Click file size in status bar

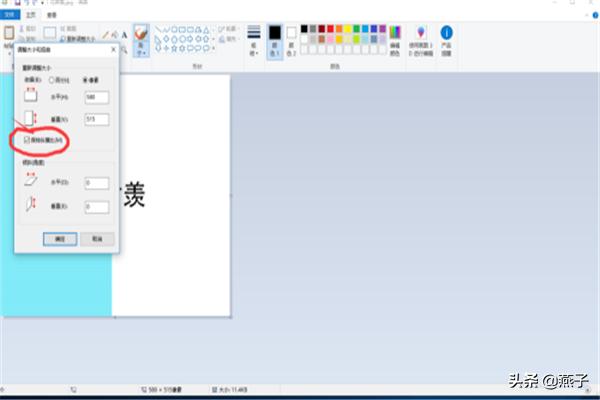pos(230,390)
